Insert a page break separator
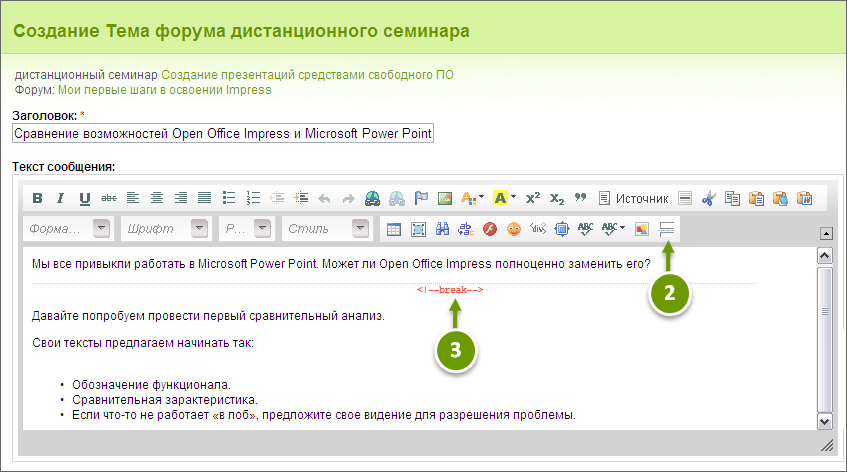Image resolution: width=847 pixels, height=472 pixels. [666, 229]
